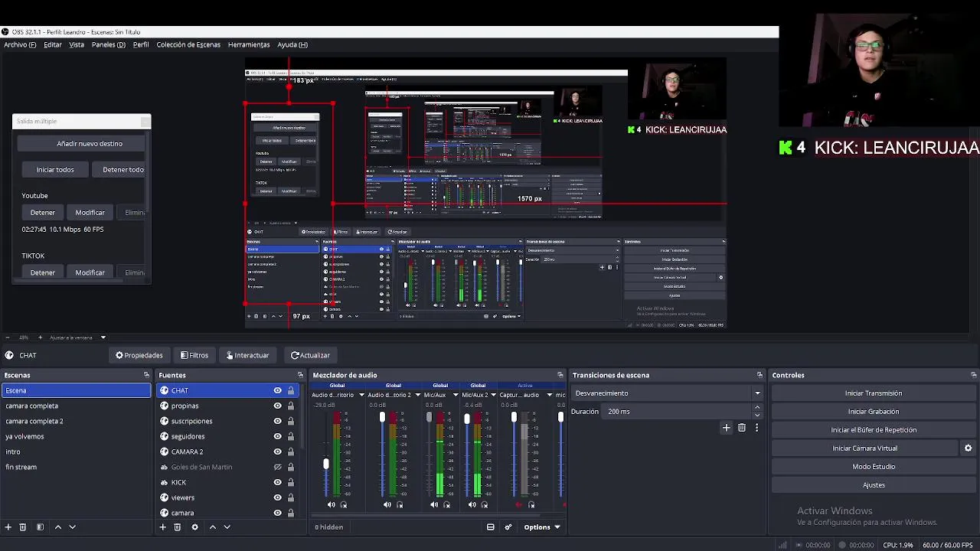Add a new scene with the plus icon
Screen dimensions: 980x551
[x=8, y=527]
